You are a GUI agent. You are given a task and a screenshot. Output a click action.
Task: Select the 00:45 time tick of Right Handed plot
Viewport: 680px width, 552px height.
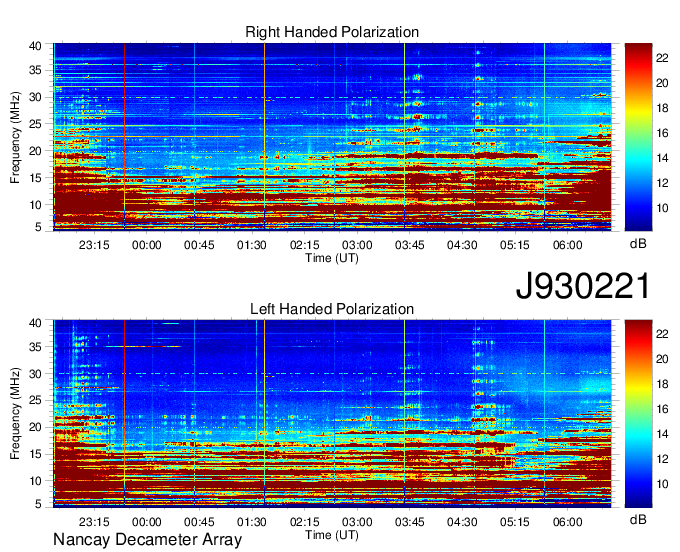point(199,245)
